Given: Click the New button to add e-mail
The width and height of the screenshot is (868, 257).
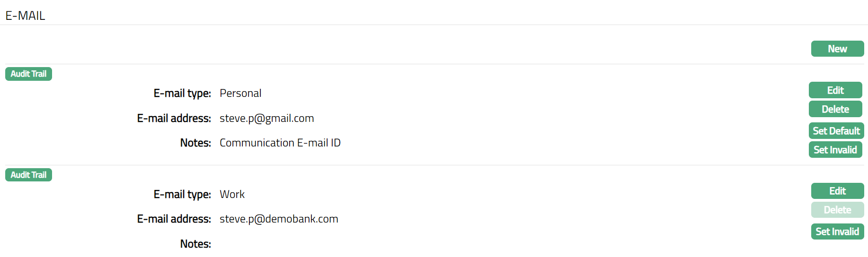Looking at the screenshot, I should pos(837,49).
